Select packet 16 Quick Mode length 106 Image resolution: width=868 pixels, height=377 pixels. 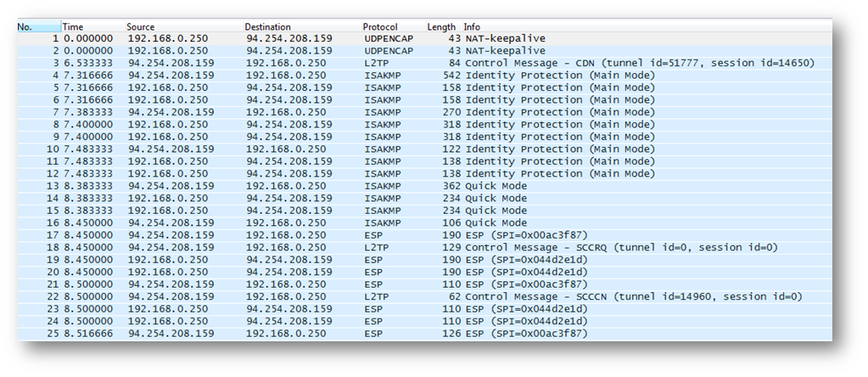[x=424, y=223]
